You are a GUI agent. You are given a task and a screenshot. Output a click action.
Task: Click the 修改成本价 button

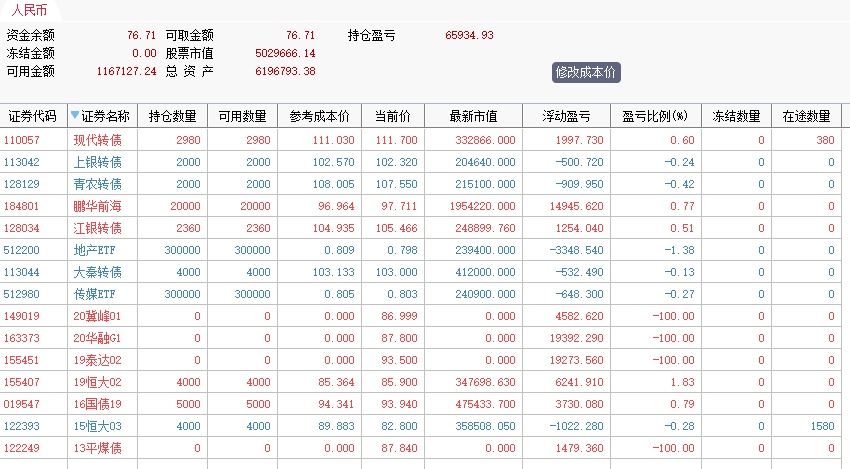[586, 72]
